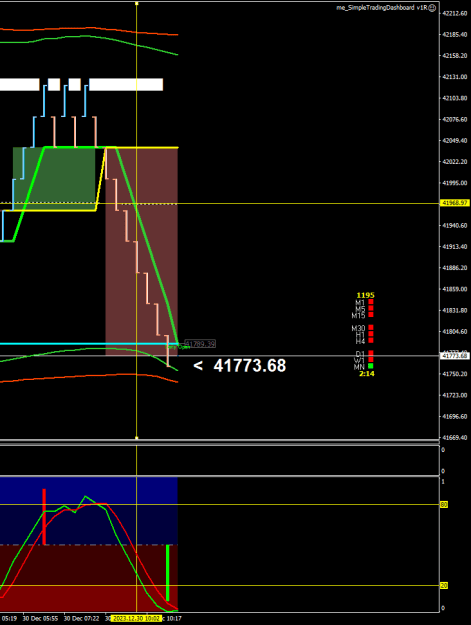Click the 42049.40 price scale label
Screen dimensions: 471x625
pyautogui.click(x=455, y=141)
